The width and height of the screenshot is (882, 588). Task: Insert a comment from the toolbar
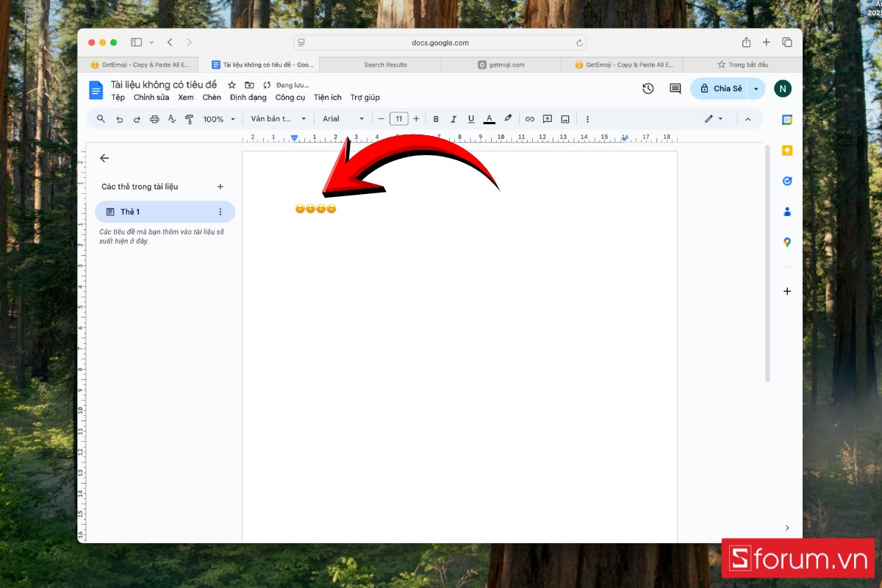coord(547,118)
